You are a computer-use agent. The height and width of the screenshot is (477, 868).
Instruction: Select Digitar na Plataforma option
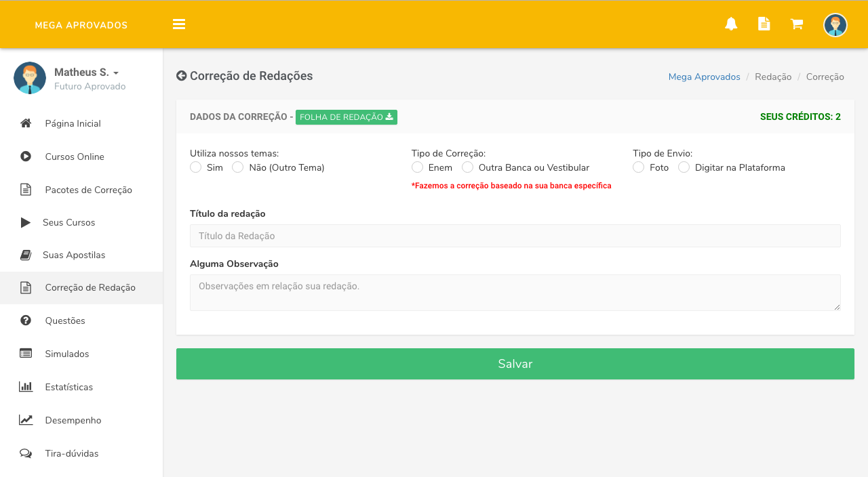pyautogui.click(x=684, y=167)
